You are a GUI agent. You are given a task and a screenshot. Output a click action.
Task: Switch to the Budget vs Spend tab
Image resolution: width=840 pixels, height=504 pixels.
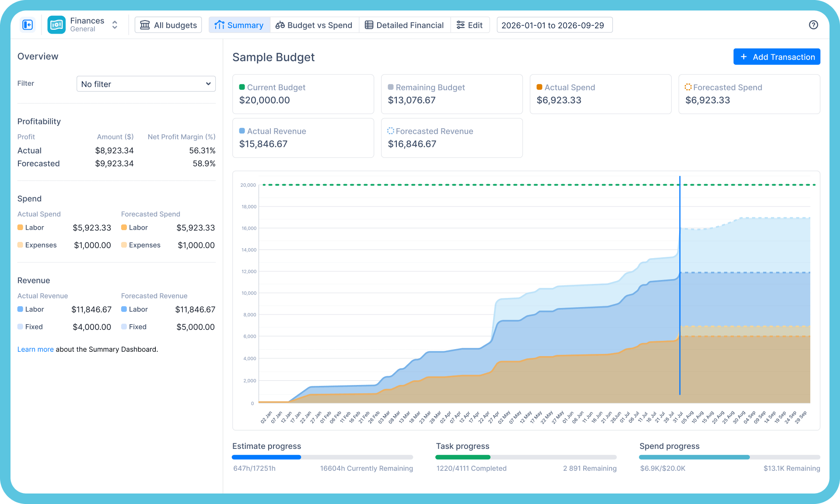314,25
